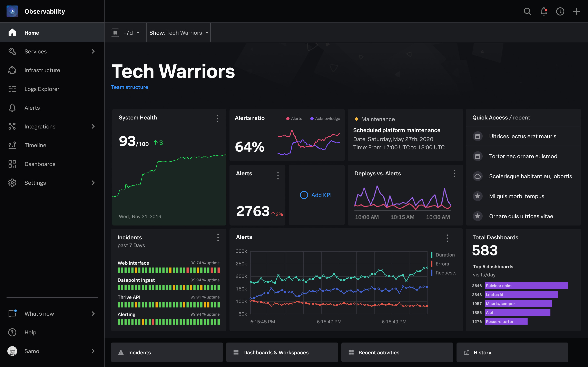Open the -7d time range dropdown
Viewport: 588px width, 367px height.
[x=131, y=33]
